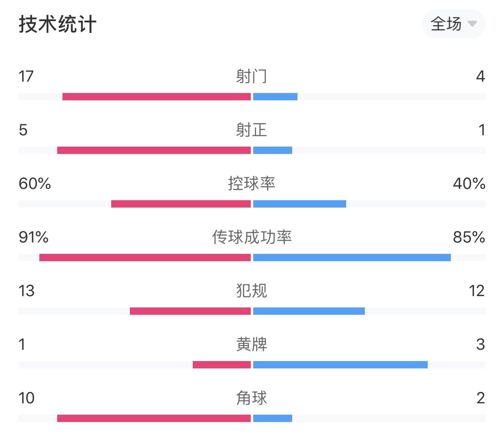Viewport: 504px width, 435px height.
Task: Select the 射正 stat label
Action: click(x=252, y=130)
